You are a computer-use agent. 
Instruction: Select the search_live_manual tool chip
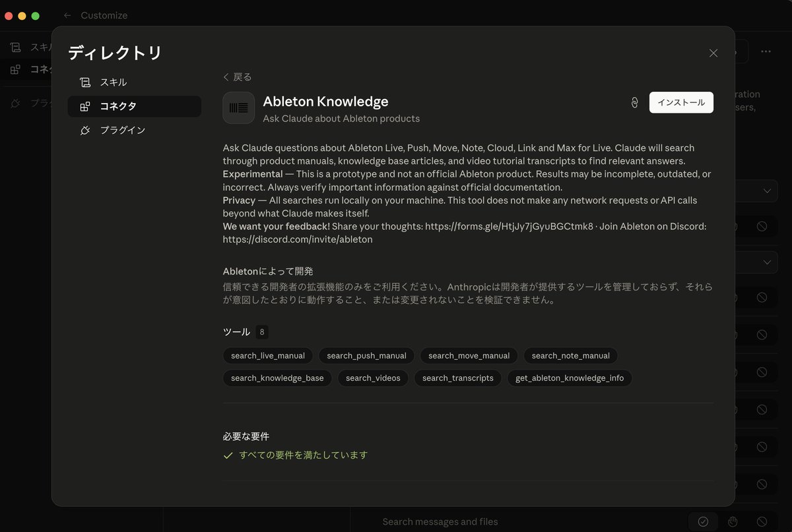coord(268,356)
